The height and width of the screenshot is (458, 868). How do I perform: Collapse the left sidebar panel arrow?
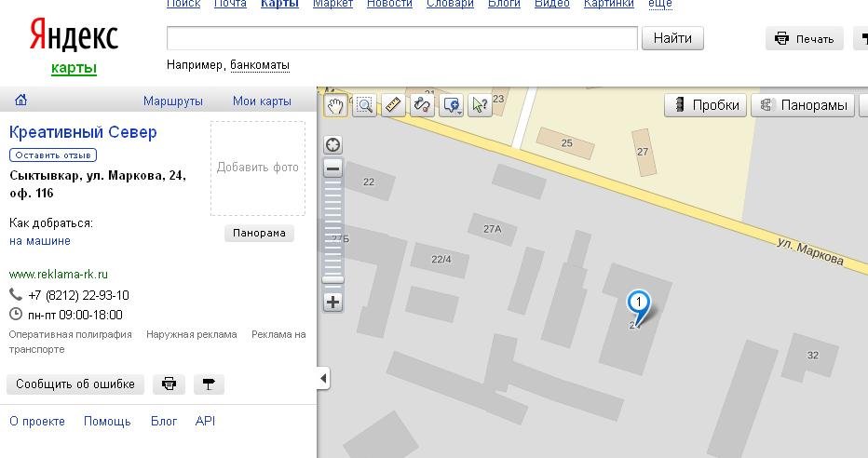click(323, 378)
